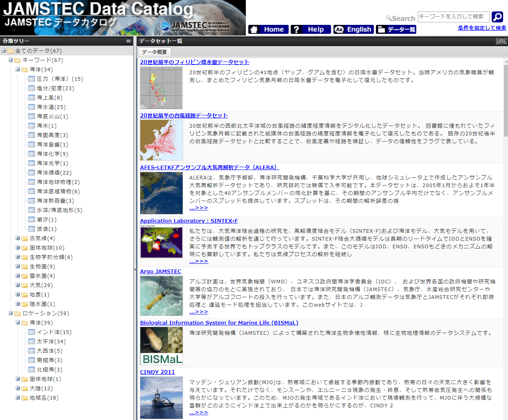Open the CINDY 2011 dataset link
The image size is (508, 420).
[x=157, y=372]
